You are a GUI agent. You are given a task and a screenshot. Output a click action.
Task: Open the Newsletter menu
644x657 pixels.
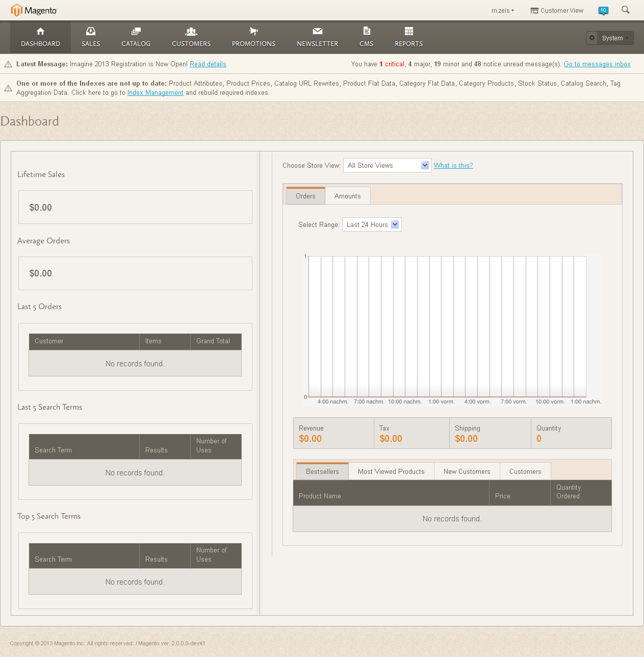(x=318, y=37)
